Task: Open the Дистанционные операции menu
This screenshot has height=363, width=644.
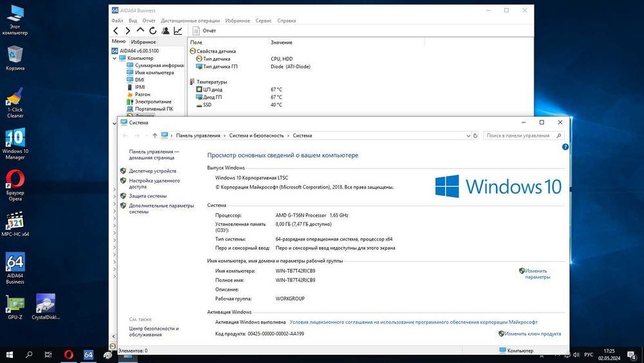Action: click(190, 21)
